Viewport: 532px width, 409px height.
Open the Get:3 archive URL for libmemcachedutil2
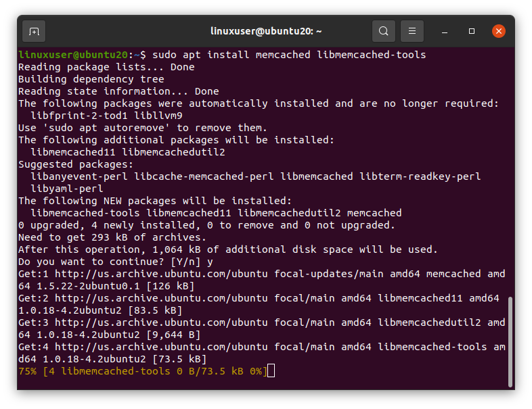click(x=161, y=322)
